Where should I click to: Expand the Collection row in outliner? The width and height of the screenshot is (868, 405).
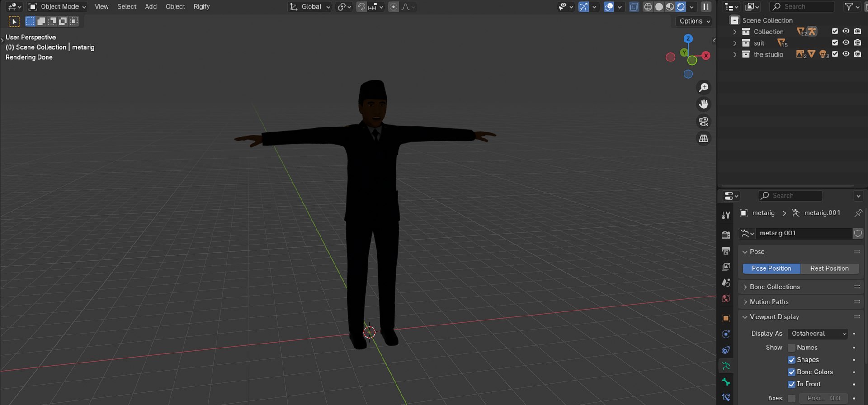[x=735, y=32]
